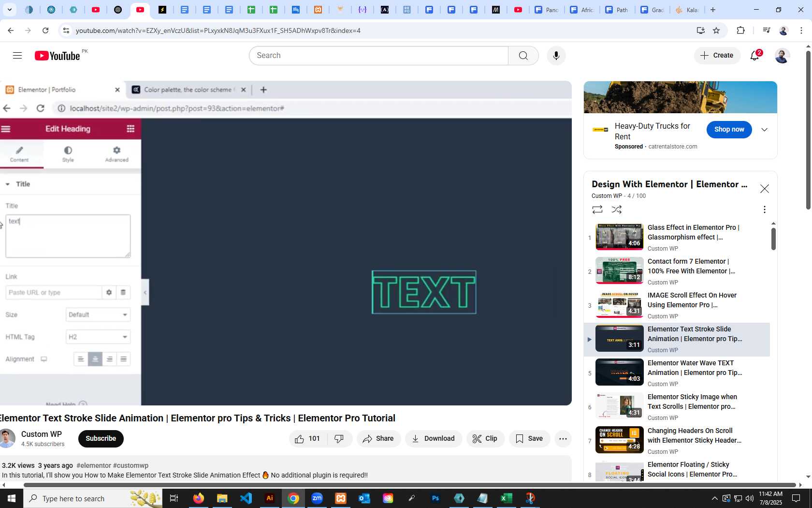Open new browser tab
The height and width of the screenshot is (508, 812).
(x=713, y=10)
